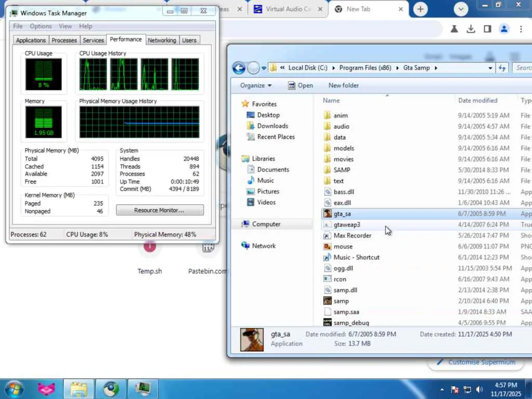Select the eax.dll file icon
This screenshot has height=399, width=532.
[x=327, y=203]
